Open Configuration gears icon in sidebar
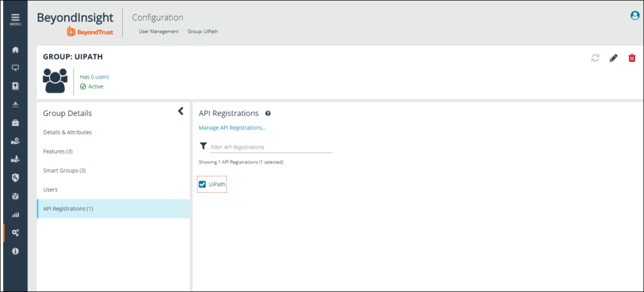 pos(15,233)
